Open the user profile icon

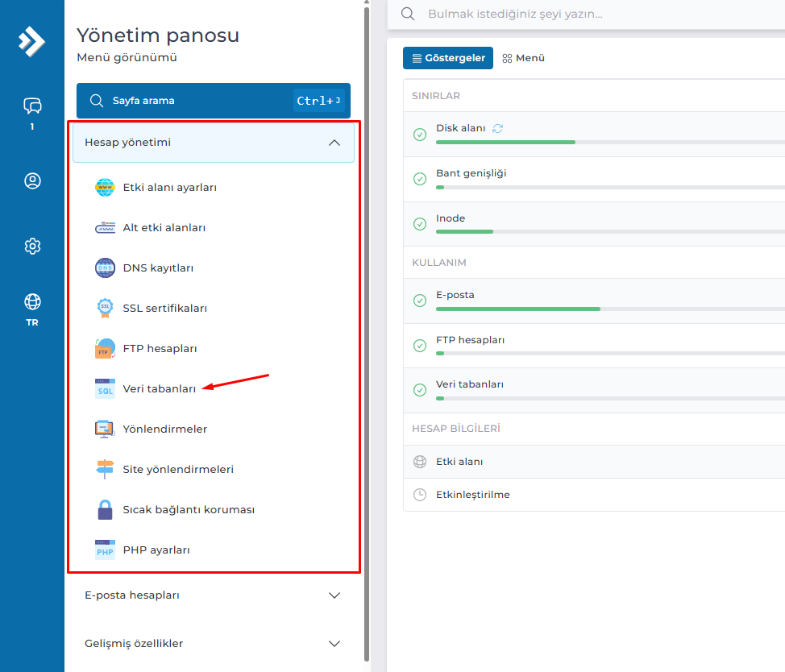click(x=32, y=180)
